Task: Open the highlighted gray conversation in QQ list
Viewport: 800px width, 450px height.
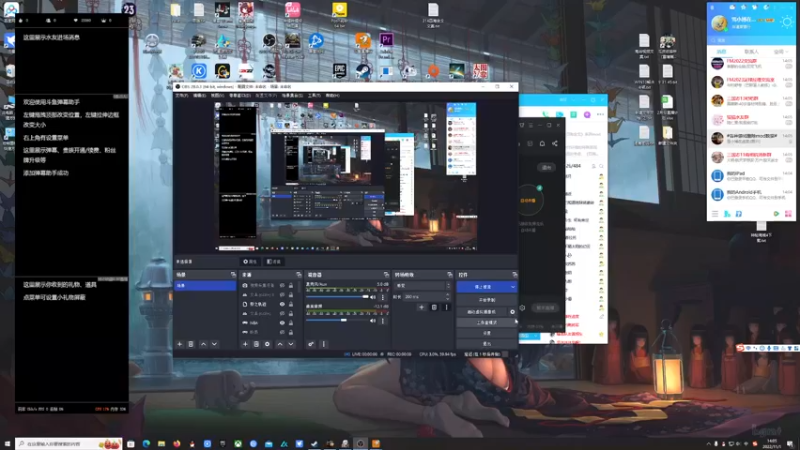Action: [751, 138]
